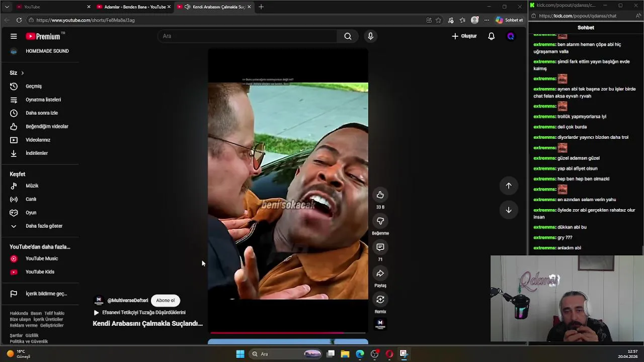Reload the page with refresh button
This screenshot has width=644, height=362.
click(19, 20)
